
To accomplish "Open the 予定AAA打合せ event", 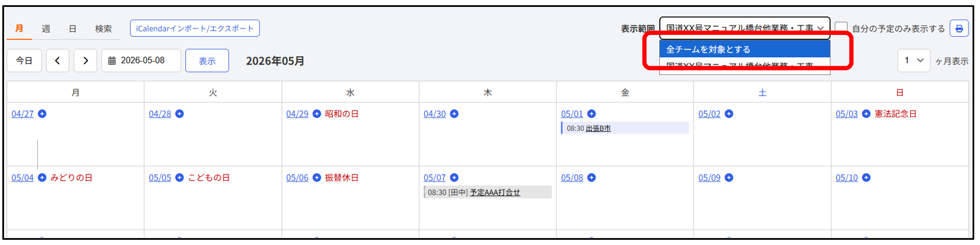I will point(495,192).
